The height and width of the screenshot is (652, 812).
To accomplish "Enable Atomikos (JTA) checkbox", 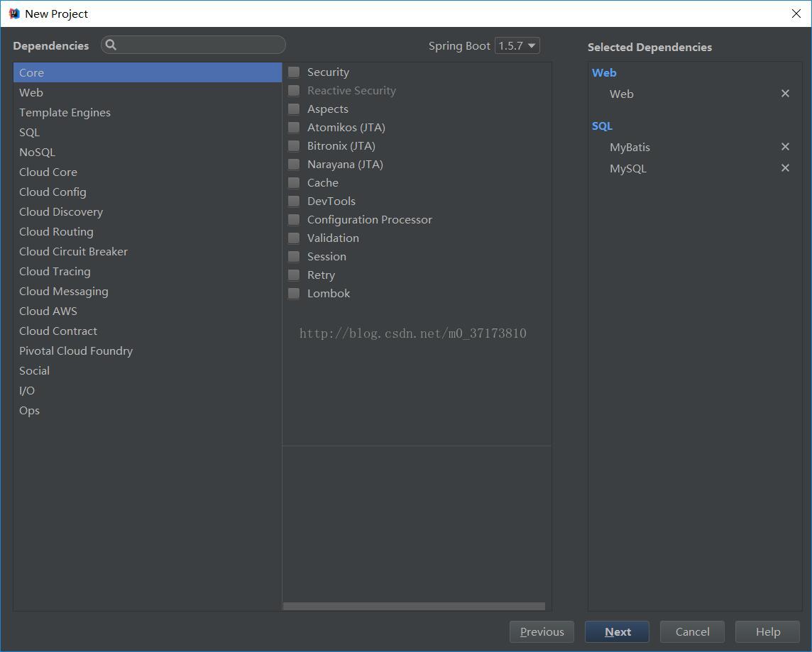I will click(294, 127).
